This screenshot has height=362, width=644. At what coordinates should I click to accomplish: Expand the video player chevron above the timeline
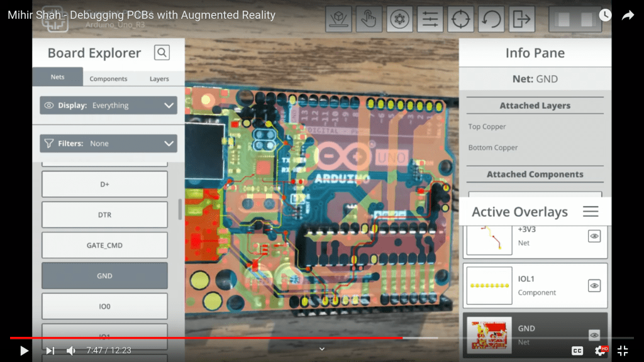321,348
